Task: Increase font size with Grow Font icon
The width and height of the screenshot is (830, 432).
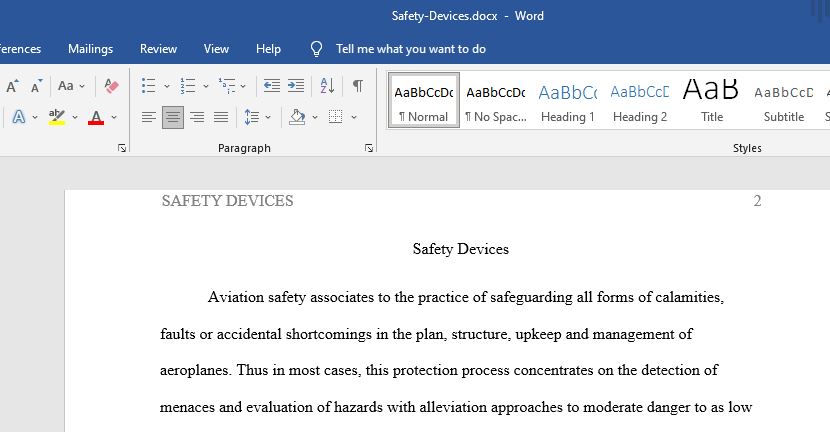Action: 12,86
